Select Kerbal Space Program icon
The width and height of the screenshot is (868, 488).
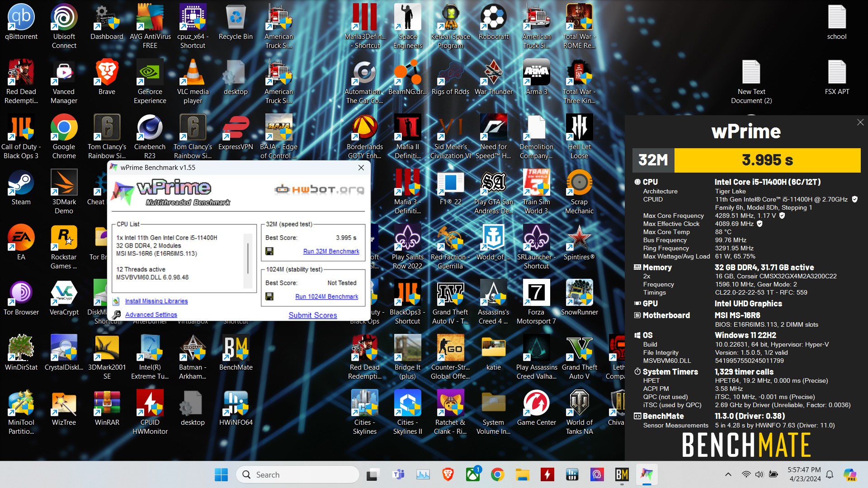450,26
